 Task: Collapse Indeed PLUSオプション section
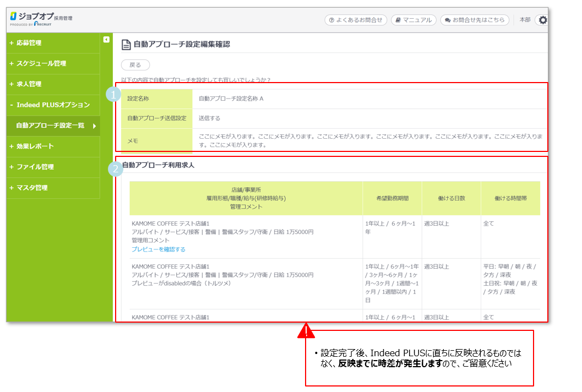[x=50, y=105]
